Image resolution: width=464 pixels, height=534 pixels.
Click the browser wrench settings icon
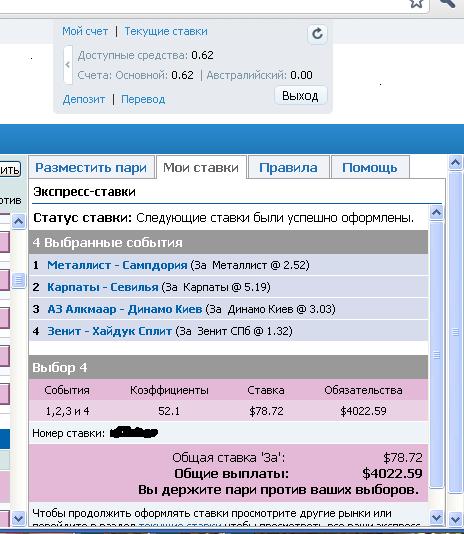(x=448, y=3)
